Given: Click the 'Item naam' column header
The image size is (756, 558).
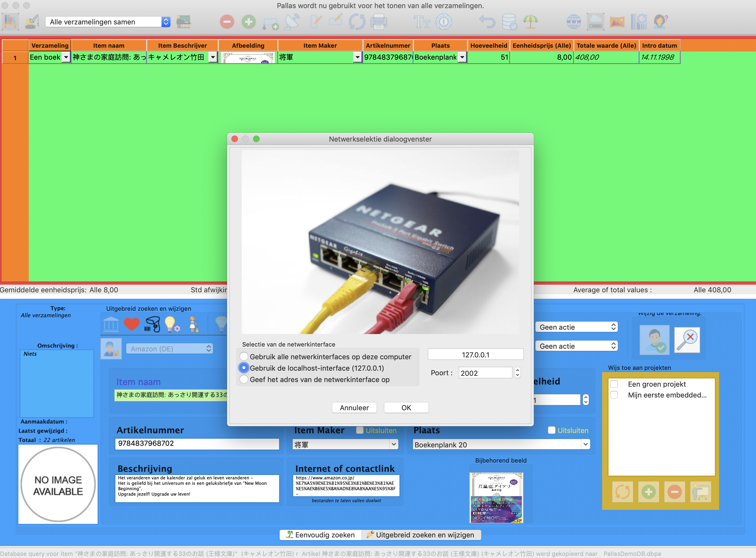Looking at the screenshot, I should tap(109, 45).
